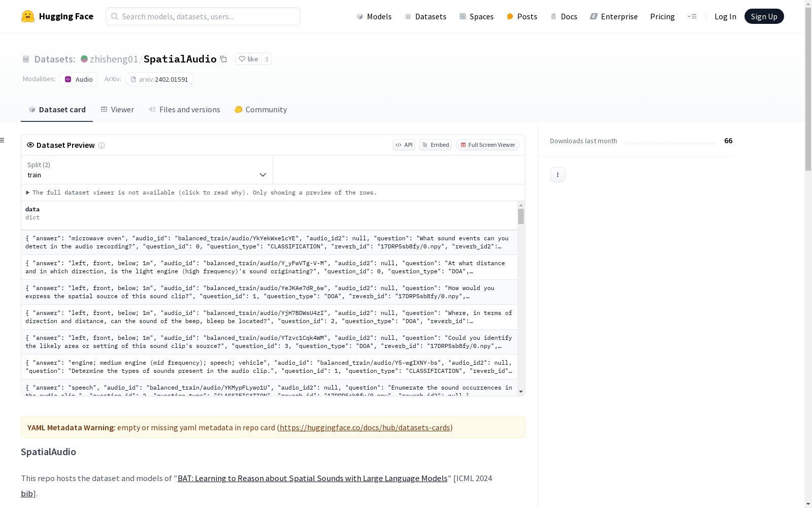Click the Datasets breadcrumb icon
812x508 pixels.
26,59
